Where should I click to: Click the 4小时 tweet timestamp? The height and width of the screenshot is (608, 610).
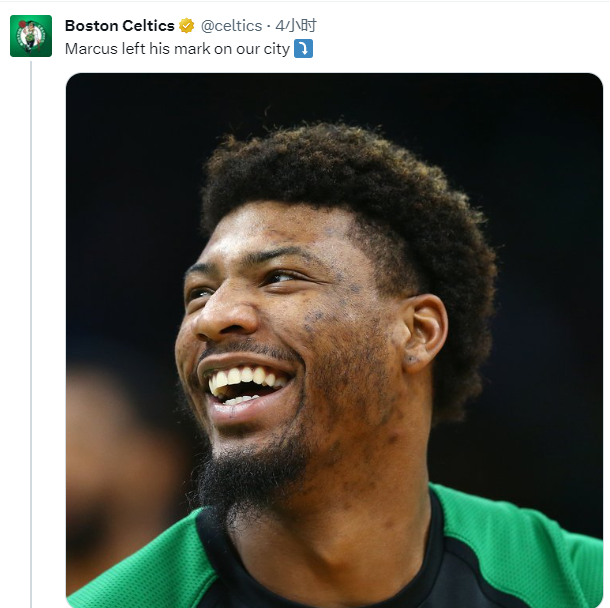click(296, 26)
